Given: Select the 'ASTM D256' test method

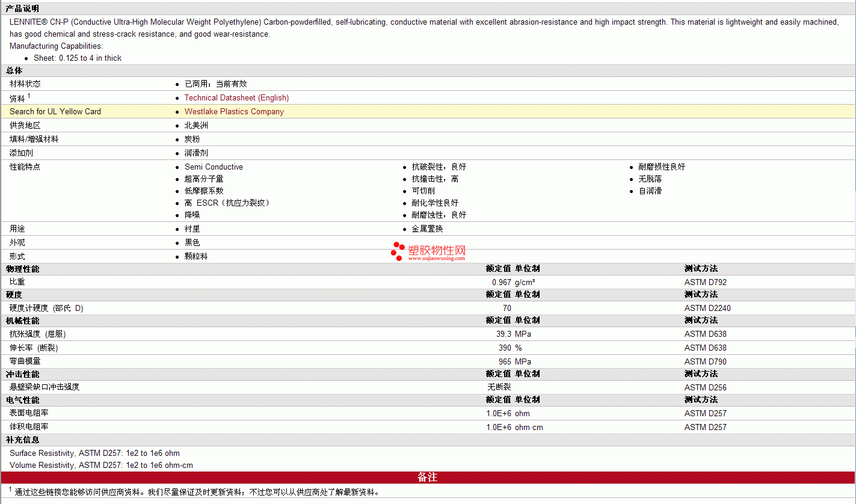Looking at the screenshot, I should [706, 387].
